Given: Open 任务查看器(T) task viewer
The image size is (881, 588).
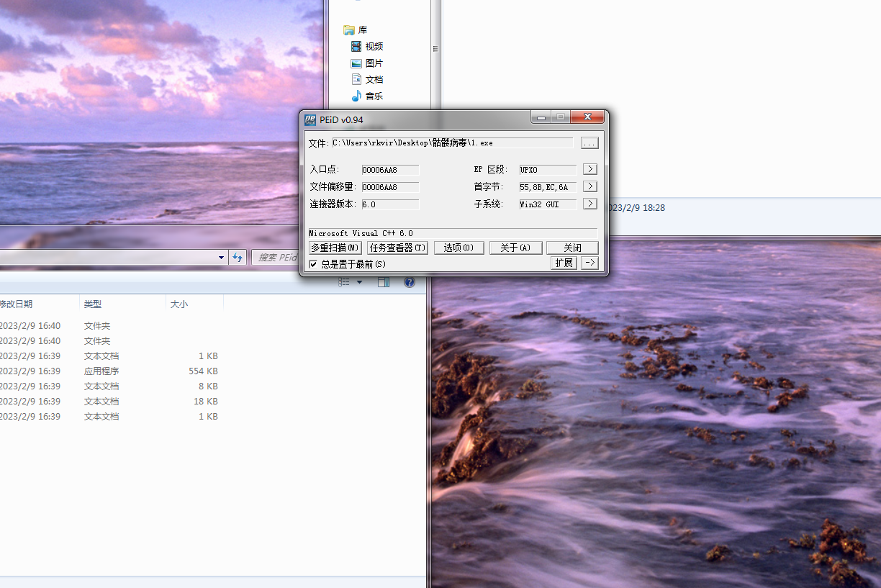Looking at the screenshot, I should click(397, 248).
